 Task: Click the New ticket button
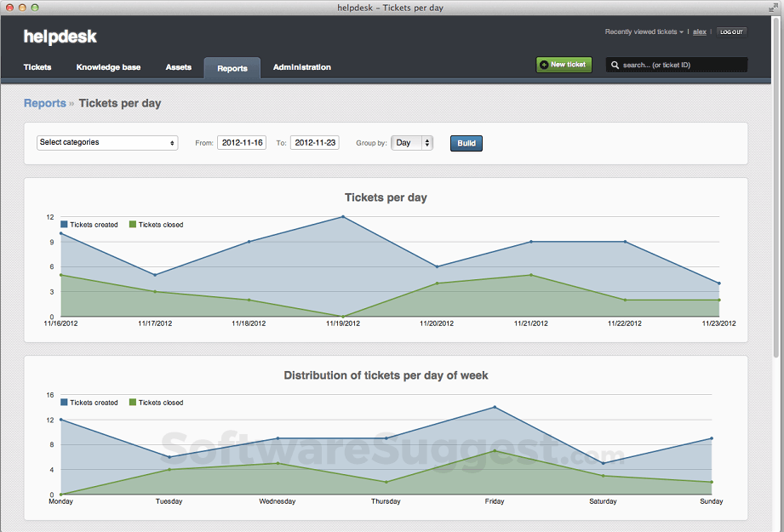[564, 65]
